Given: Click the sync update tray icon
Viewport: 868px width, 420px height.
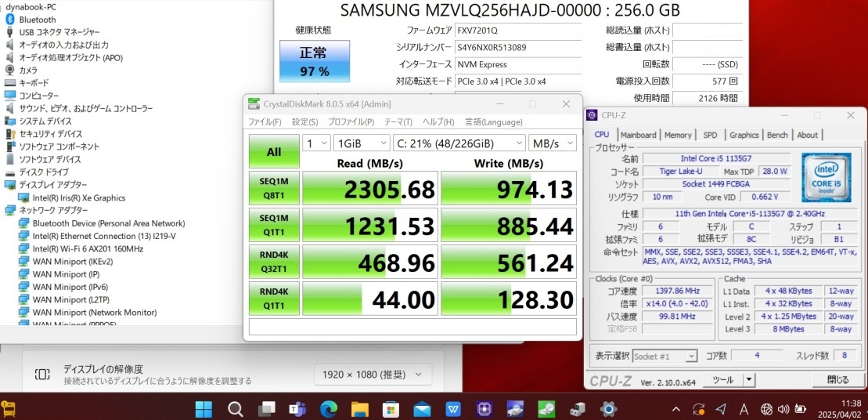Looking at the screenshot, I should tap(699, 410).
